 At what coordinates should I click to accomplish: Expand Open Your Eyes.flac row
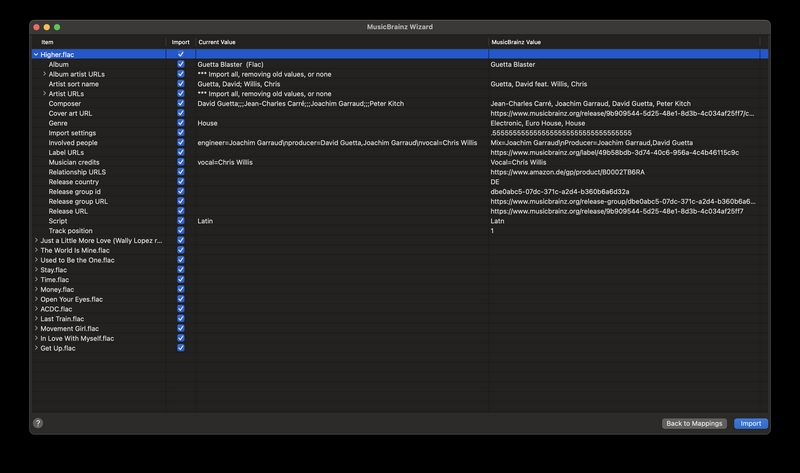(36, 299)
